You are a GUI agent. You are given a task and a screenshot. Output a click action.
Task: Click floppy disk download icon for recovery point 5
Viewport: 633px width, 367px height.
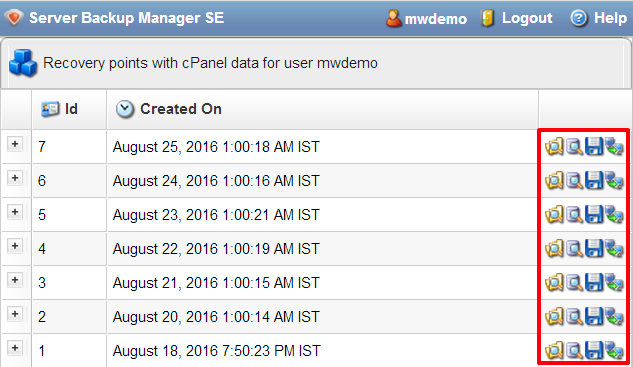[594, 214]
